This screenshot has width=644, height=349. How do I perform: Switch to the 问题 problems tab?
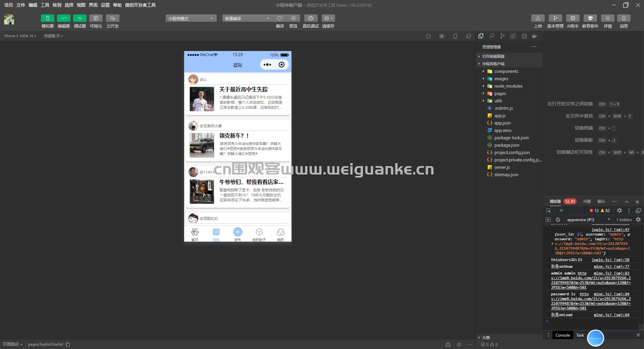(x=587, y=201)
